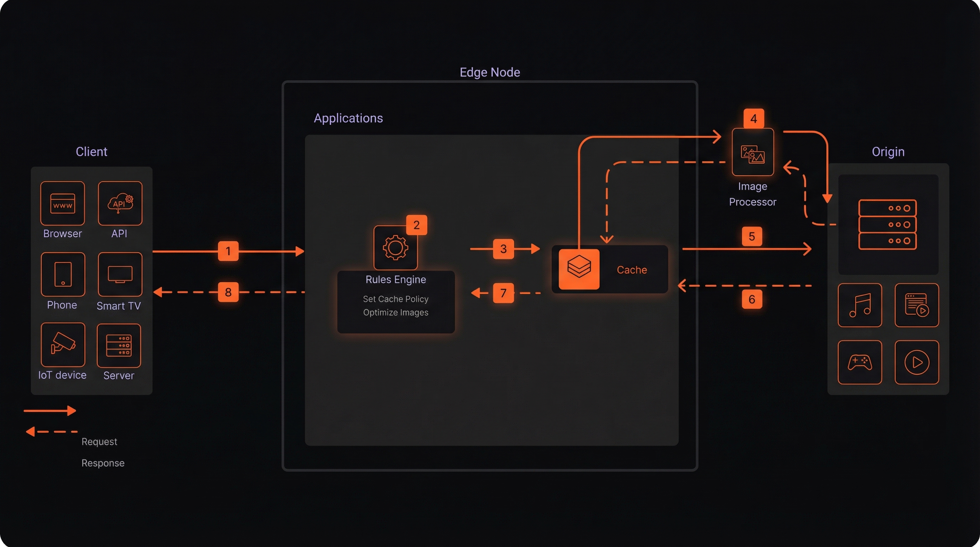Click the orange Cache layers icon
The height and width of the screenshot is (547, 980).
579,269
